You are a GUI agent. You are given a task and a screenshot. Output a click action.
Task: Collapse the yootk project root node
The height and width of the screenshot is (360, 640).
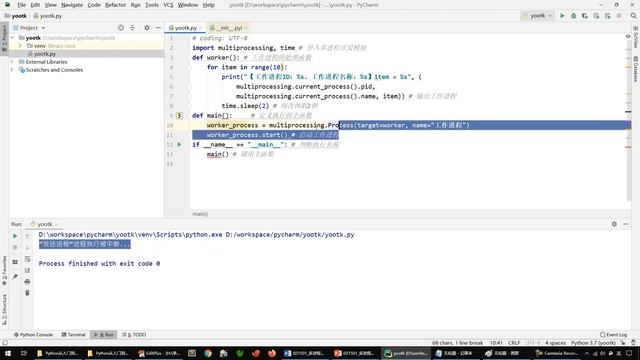[12, 38]
